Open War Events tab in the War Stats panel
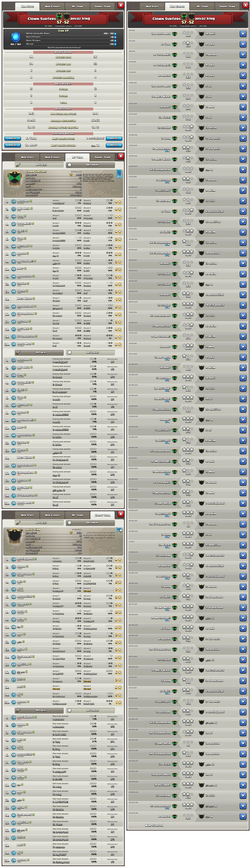Viewport: 251px width, 868px height. [x=52, y=6]
